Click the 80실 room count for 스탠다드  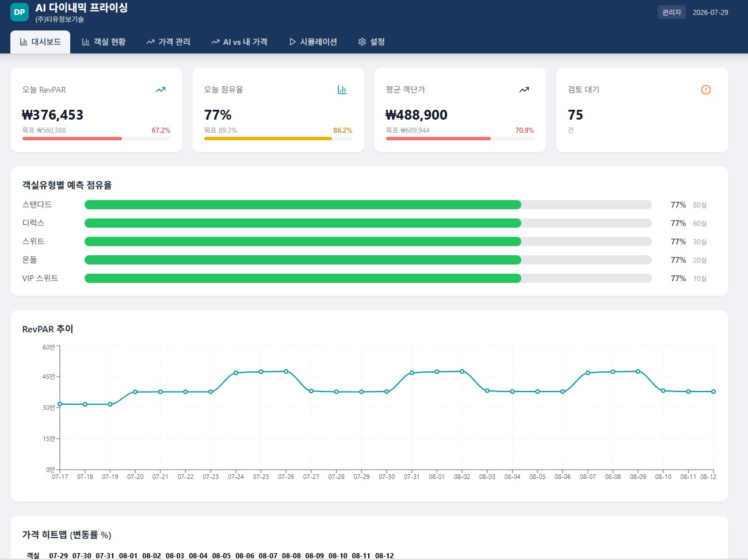coord(700,205)
